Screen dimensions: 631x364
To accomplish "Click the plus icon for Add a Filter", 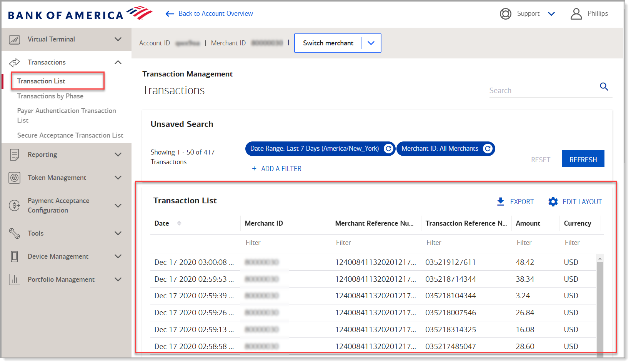I will [254, 169].
